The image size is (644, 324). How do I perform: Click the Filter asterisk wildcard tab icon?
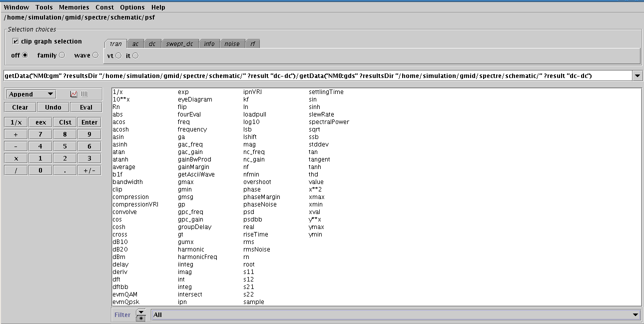click(x=141, y=318)
